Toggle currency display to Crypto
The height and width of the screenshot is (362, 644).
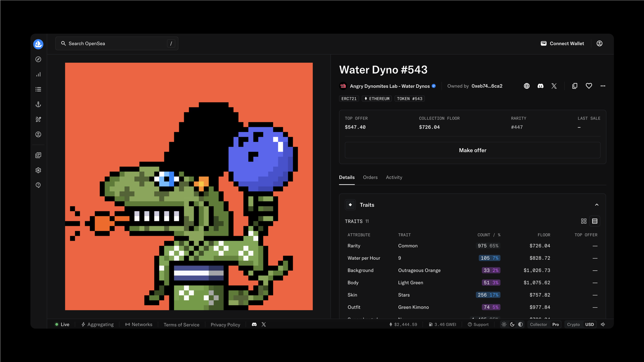point(573,324)
